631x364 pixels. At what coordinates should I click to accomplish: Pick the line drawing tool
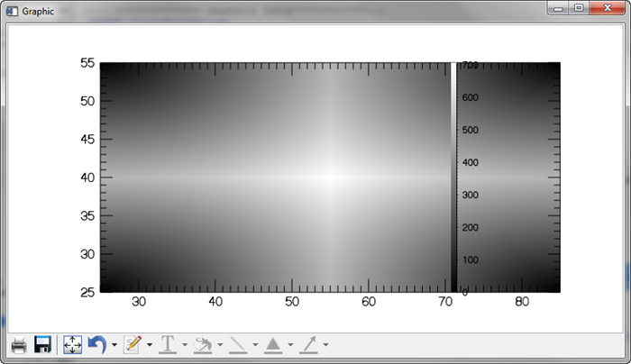[x=238, y=345]
